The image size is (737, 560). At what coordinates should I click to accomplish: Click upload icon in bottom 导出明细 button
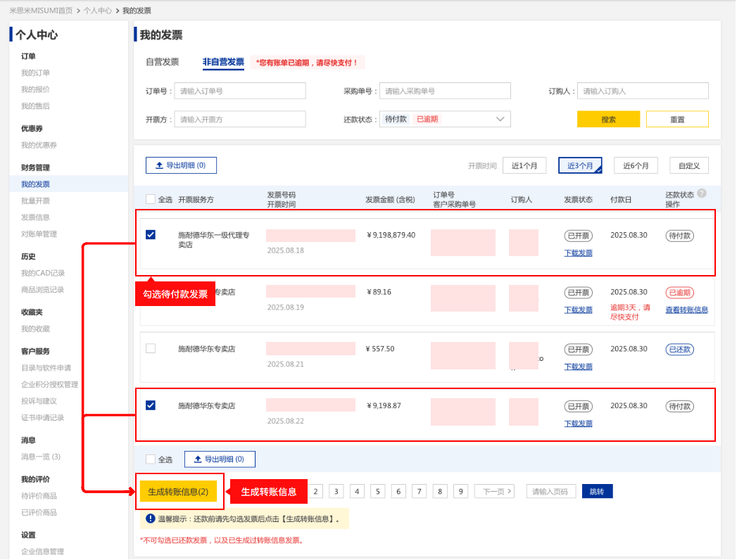197,459
